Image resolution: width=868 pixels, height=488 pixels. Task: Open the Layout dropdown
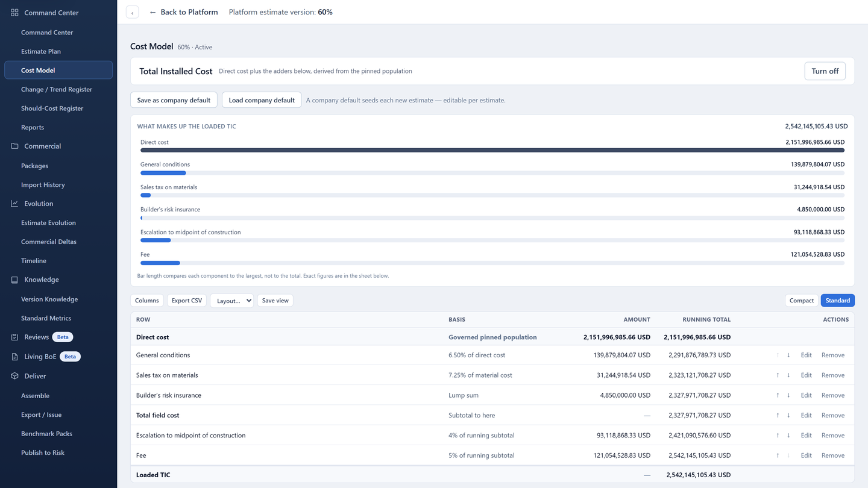click(231, 301)
